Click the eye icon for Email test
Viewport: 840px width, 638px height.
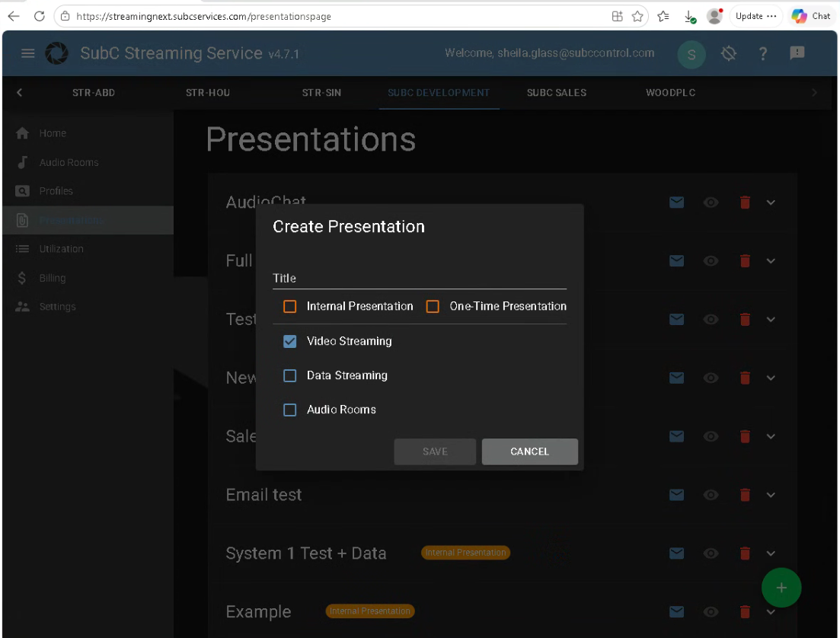point(711,494)
